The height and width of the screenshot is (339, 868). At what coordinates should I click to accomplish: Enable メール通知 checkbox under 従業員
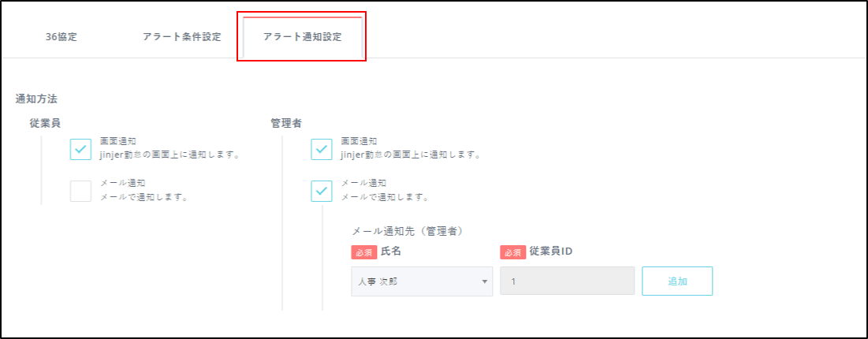pos(81,191)
